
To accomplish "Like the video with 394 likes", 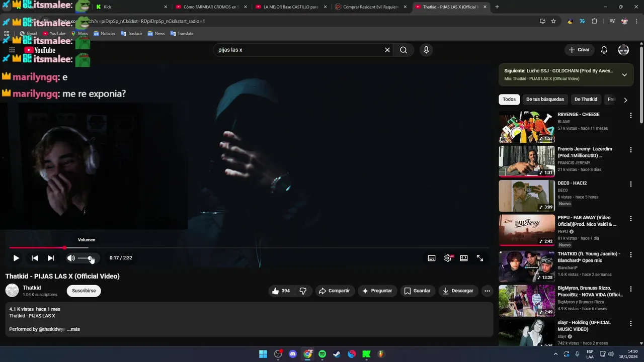I will pyautogui.click(x=281, y=291).
